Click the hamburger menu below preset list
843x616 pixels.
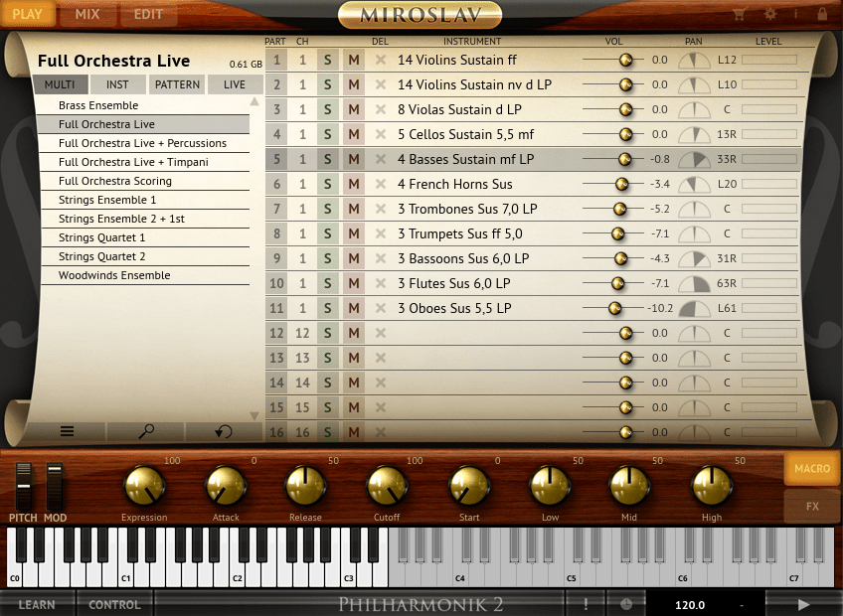tap(68, 431)
